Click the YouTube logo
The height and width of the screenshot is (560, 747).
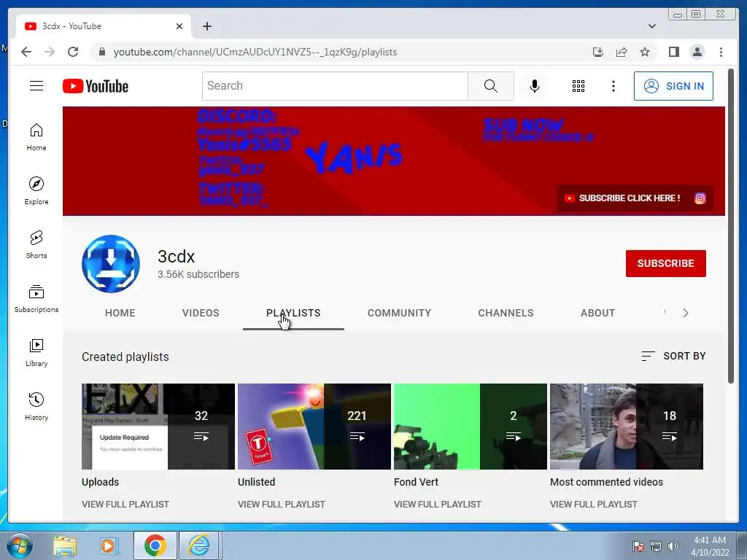(96, 86)
